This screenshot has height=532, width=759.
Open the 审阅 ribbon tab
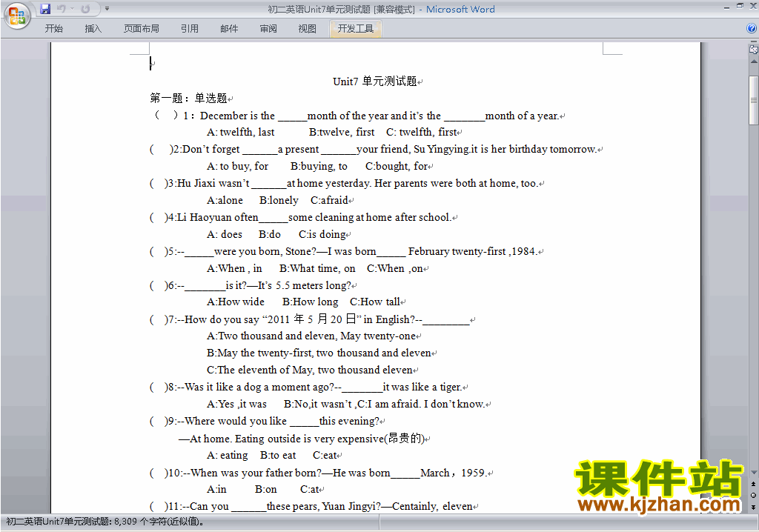pos(268,29)
